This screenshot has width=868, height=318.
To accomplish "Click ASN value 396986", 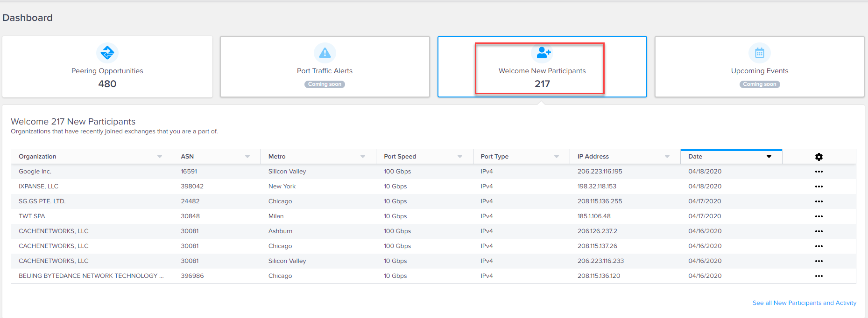I will coord(192,276).
